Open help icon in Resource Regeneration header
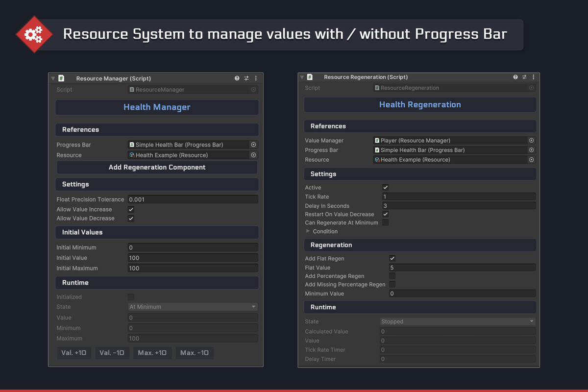Image resolution: width=588 pixels, height=392 pixels. click(515, 77)
